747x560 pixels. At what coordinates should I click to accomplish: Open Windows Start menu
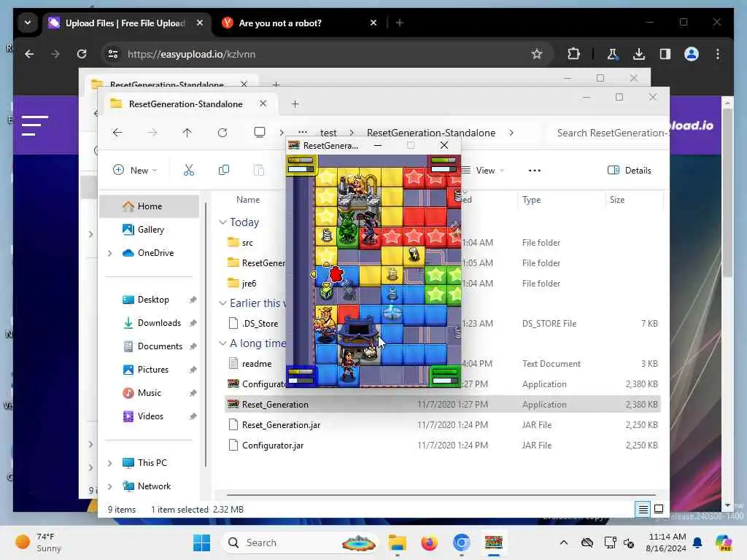(x=201, y=542)
